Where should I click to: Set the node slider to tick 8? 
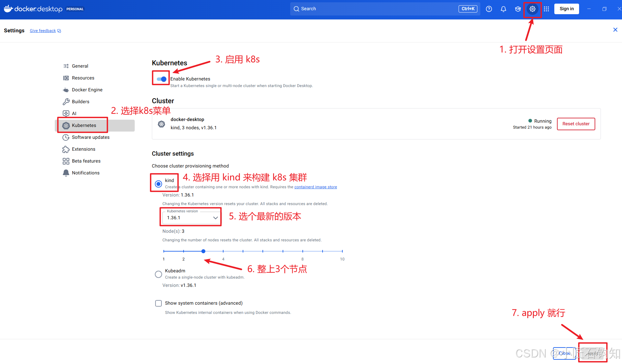point(303,251)
